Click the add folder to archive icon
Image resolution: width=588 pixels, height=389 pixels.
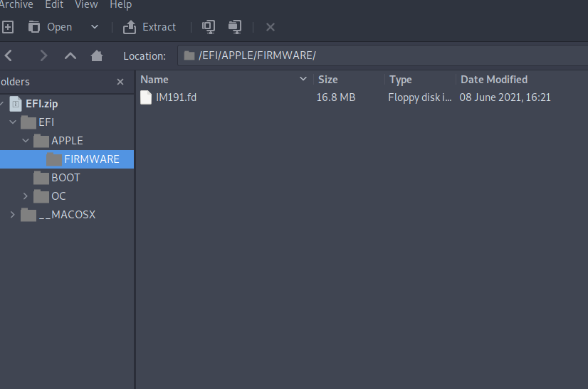tap(235, 27)
